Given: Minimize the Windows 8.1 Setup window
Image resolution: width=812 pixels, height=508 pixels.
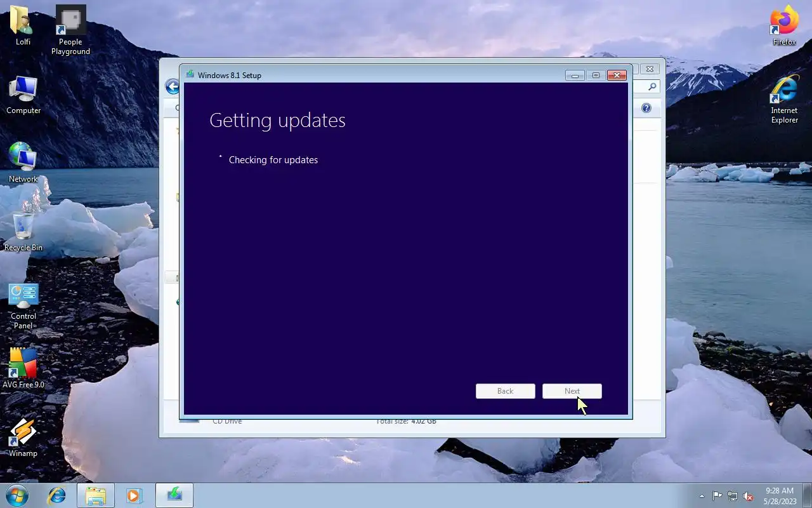Looking at the screenshot, I should click(575, 75).
